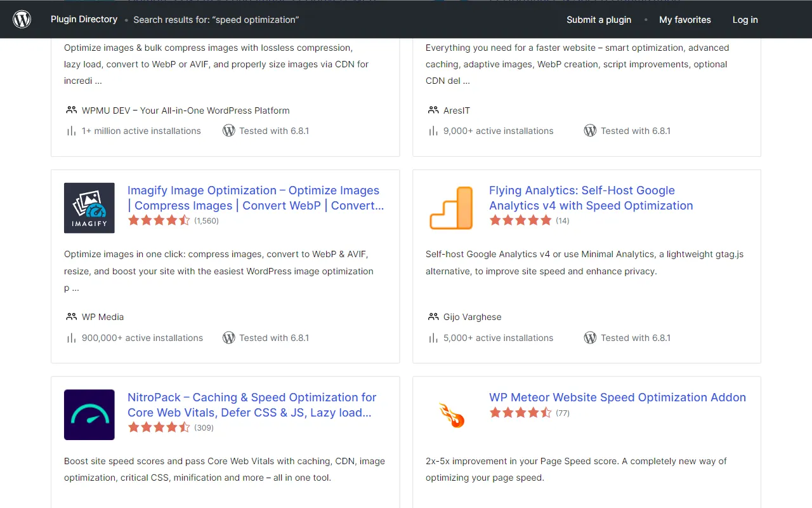Viewport: 812px width, 508px height.
Task: Click '900,000+ active installations' text
Action: click(x=143, y=338)
